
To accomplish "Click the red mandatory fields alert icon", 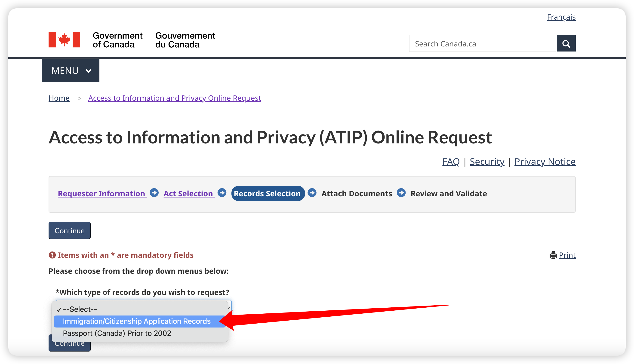I will 52,255.
